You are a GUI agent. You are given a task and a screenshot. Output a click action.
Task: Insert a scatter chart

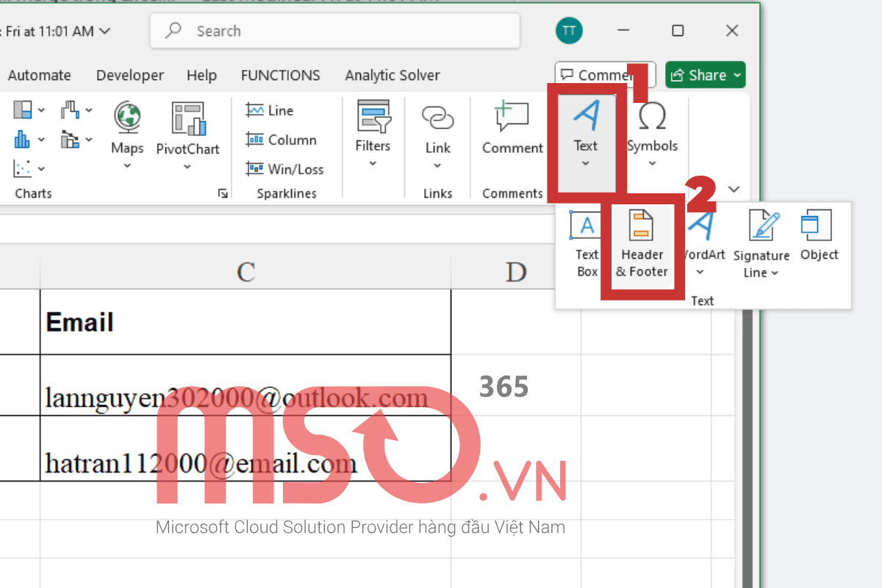click(x=24, y=169)
